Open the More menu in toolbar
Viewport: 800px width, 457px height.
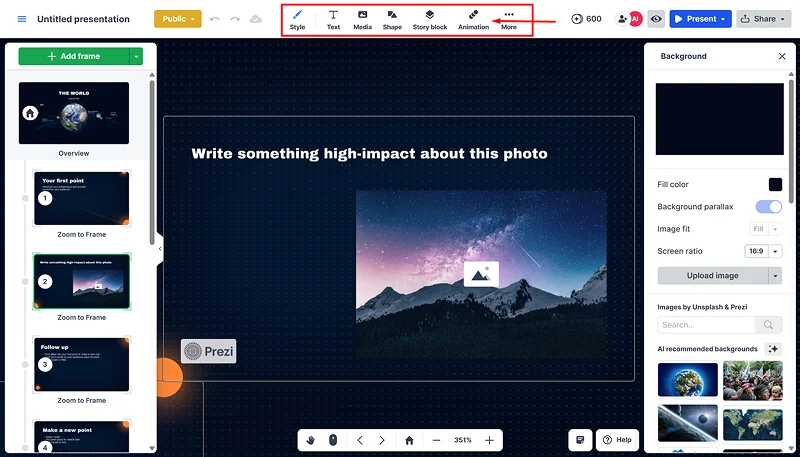pos(509,20)
